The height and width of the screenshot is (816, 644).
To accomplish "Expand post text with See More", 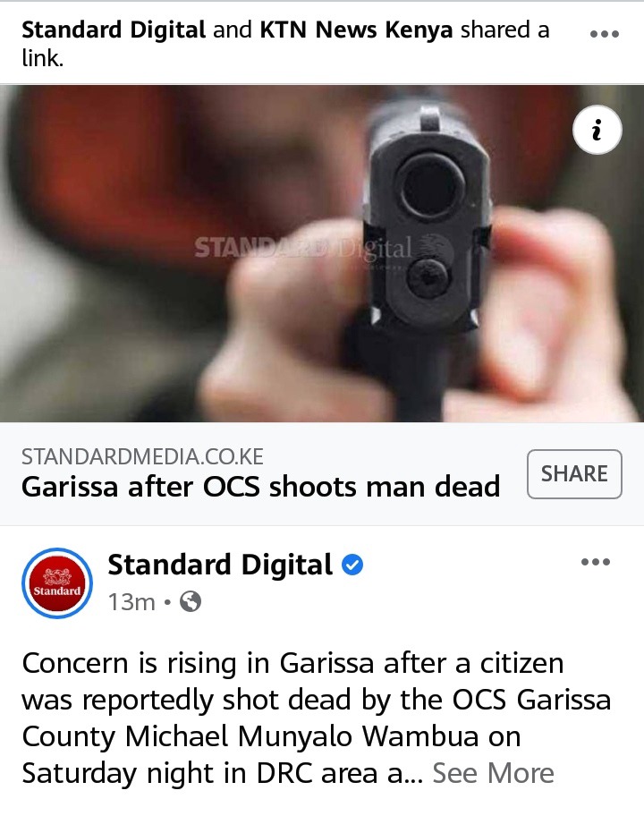I will pos(493,773).
